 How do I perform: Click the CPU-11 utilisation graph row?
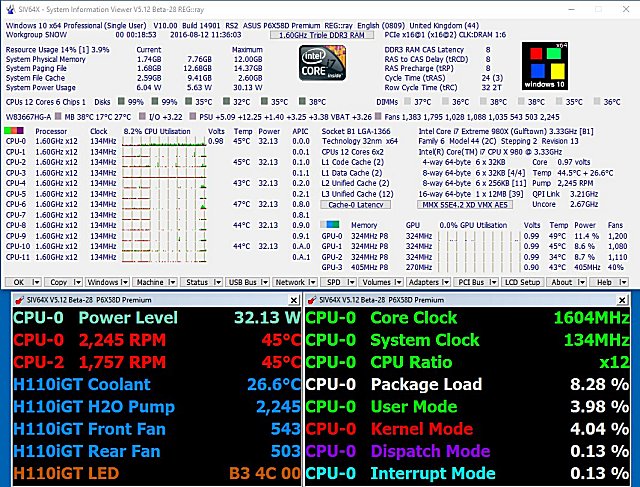pos(164,257)
